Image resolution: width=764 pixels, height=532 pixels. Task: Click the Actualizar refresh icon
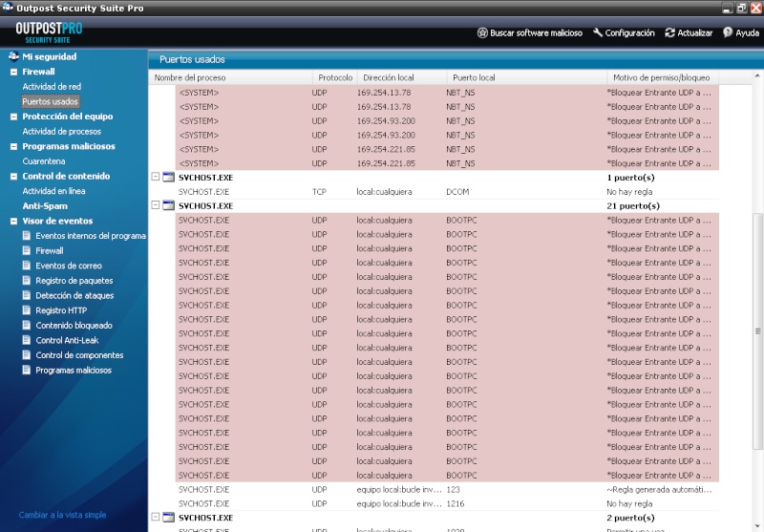pyautogui.click(x=670, y=32)
